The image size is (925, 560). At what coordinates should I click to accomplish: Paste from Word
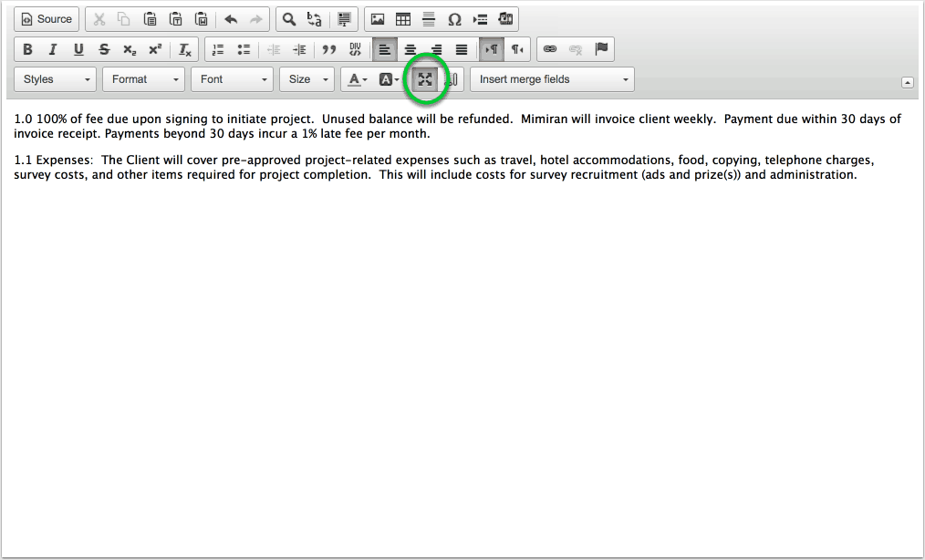click(202, 19)
